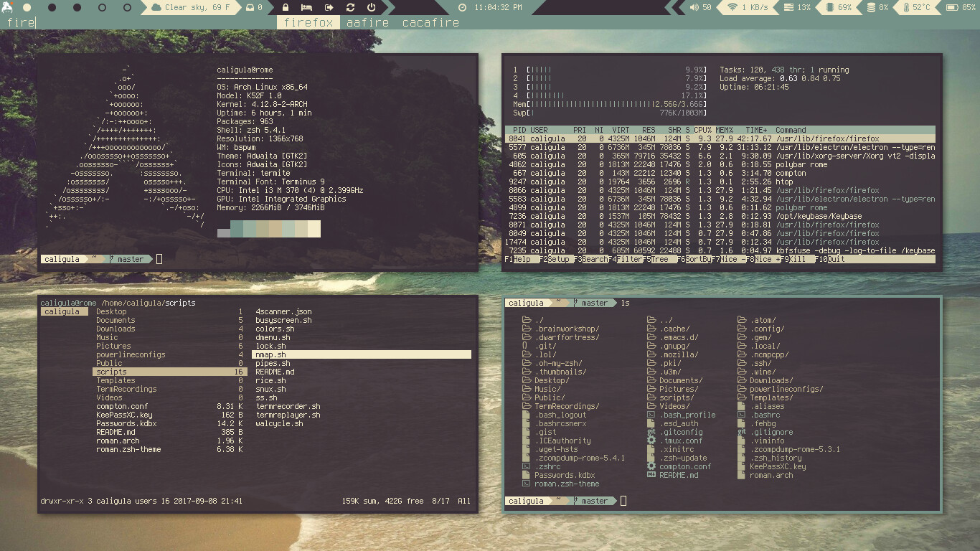Click the Arch Linux logo in the polybar
The image size is (980, 551).
coord(6,7)
